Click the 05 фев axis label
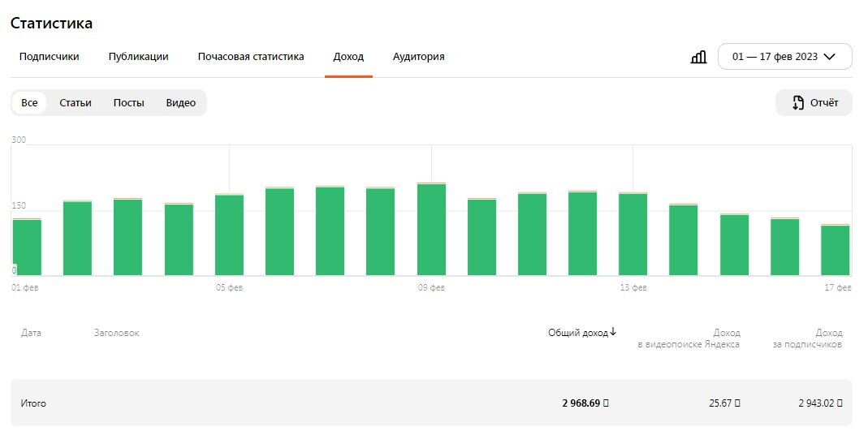 coord(229,287)
